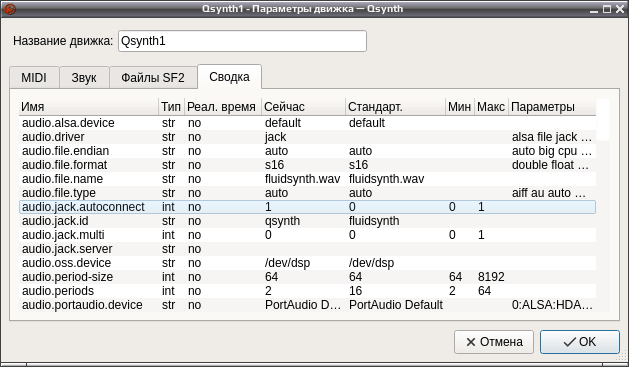This screenshot has height=367, width=629.
Task: Select the audio.jack.autoconnect row
Action: [307, 207]
